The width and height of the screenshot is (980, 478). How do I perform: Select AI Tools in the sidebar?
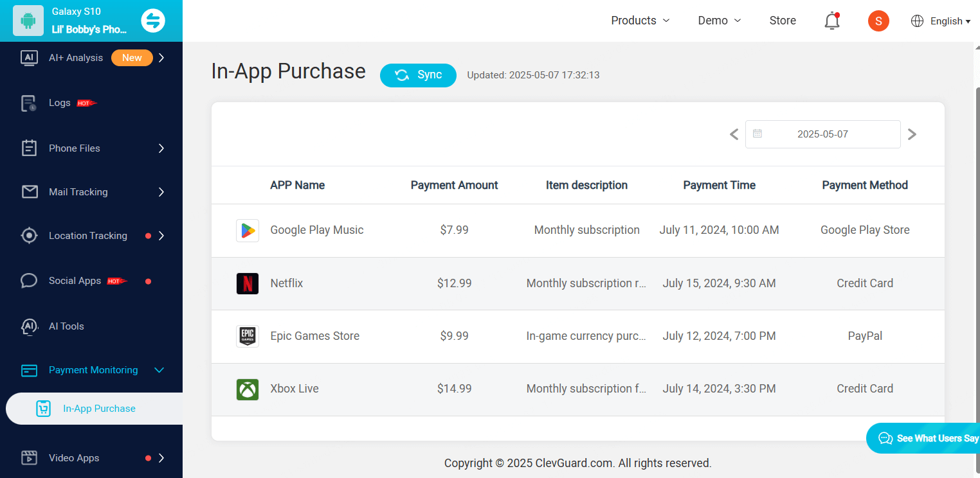point(66,326)
